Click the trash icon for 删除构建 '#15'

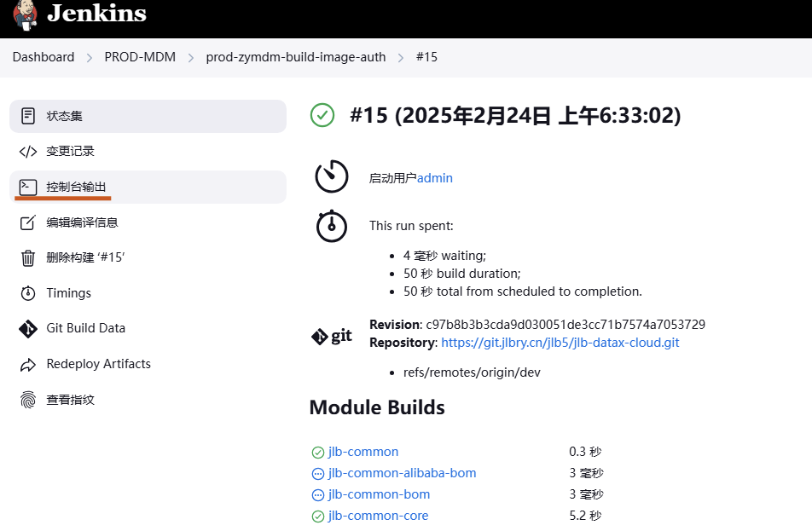point(28,257)
